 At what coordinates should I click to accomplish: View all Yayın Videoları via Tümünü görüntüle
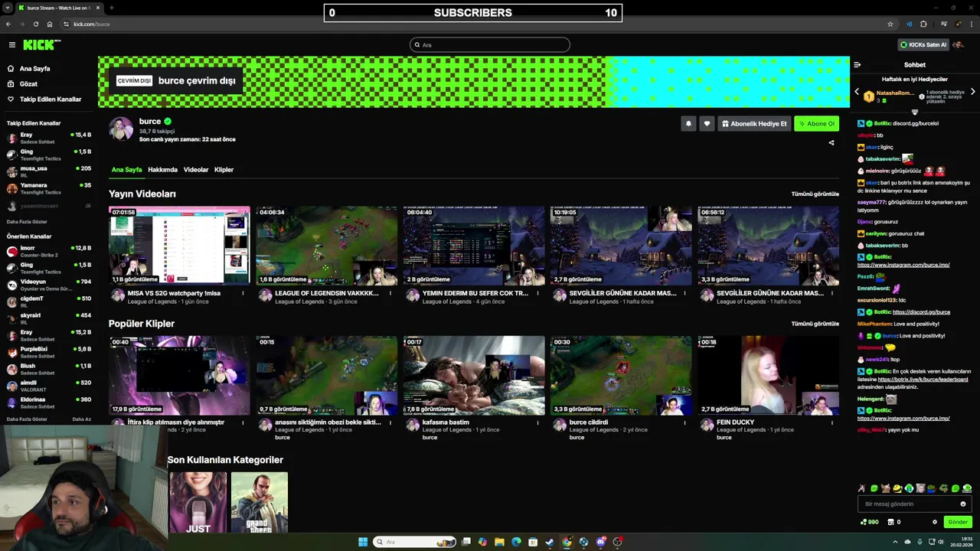click(815, 194)
